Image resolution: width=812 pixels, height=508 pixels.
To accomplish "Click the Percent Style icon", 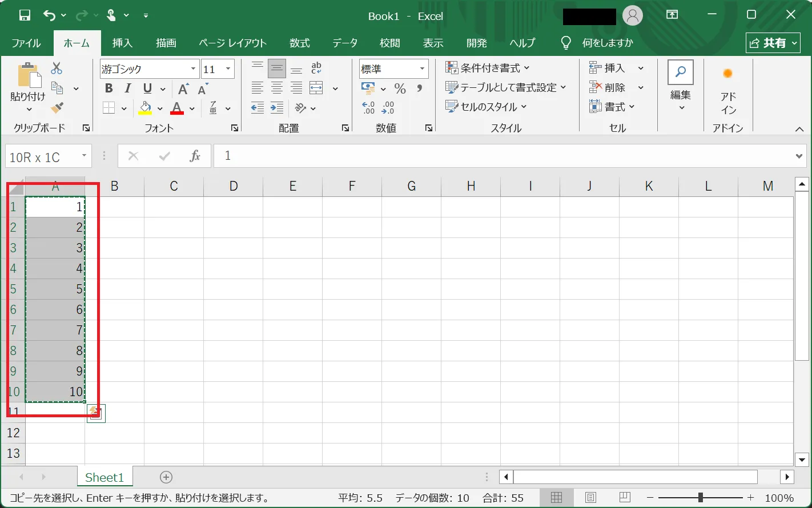I will (400, 88).
